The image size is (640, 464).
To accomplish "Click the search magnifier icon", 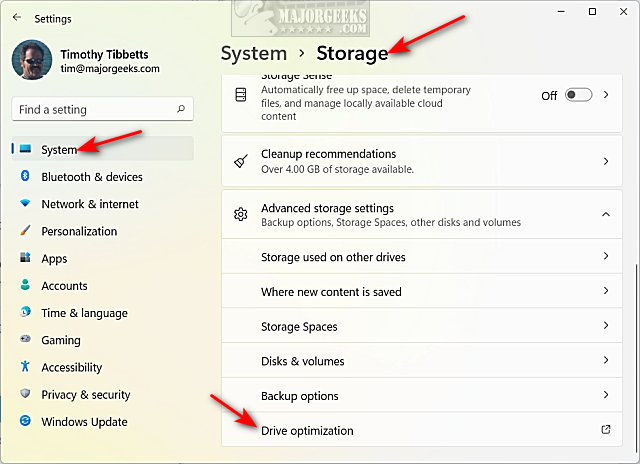I will pos(181,109).
